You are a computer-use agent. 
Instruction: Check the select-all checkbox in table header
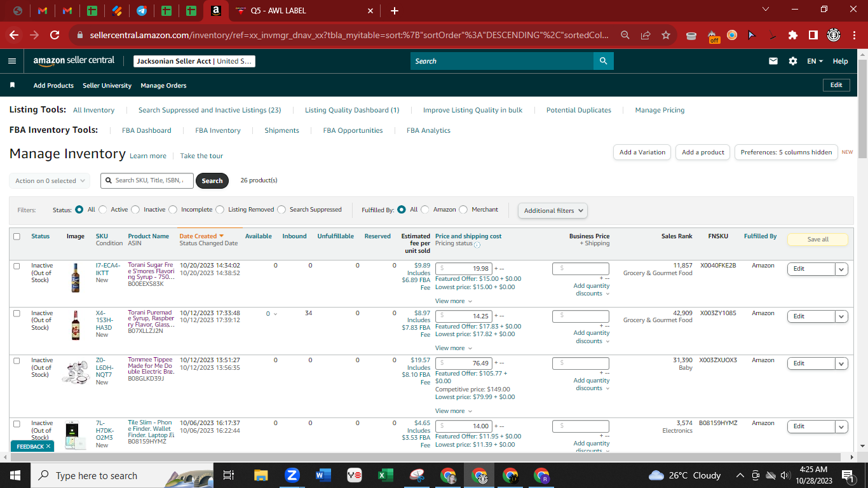17,236
